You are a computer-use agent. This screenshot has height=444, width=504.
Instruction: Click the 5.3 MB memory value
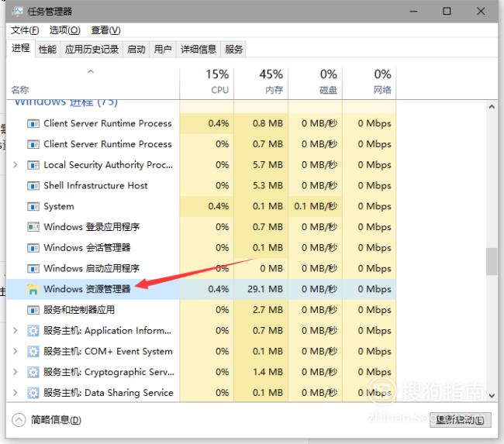[268, 186]
